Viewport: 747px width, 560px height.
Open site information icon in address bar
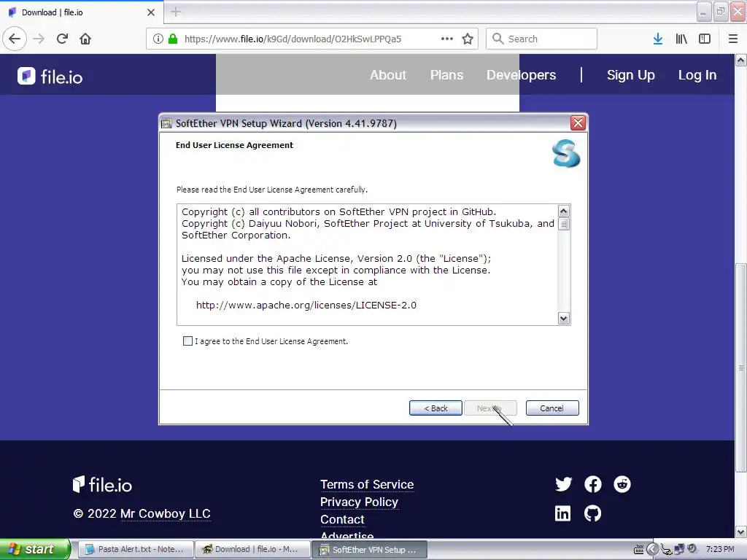click(x=158, y=39)
